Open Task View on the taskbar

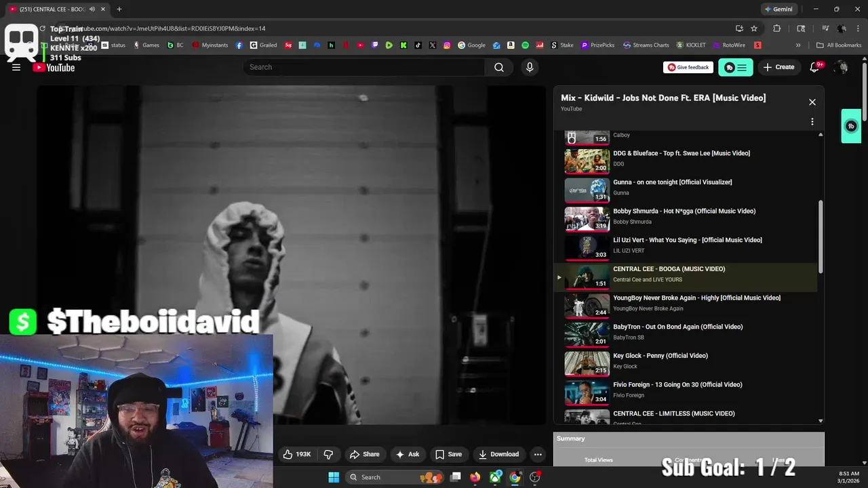pos(456,477)
